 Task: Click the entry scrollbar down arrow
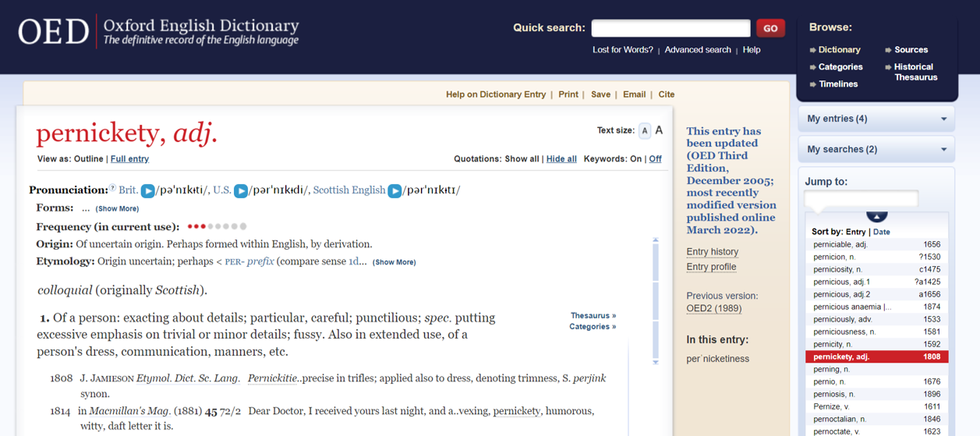tap(656, 362)
